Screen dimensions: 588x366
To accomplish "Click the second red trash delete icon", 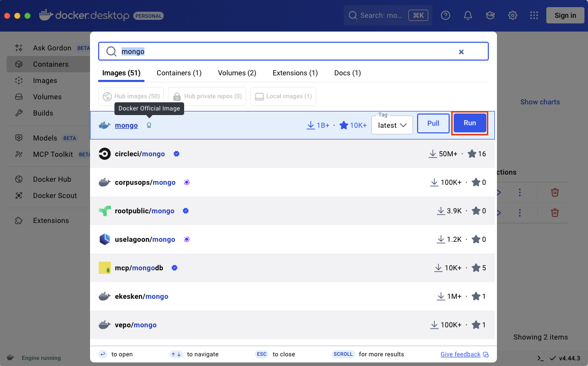I will [x=555, y=213].
